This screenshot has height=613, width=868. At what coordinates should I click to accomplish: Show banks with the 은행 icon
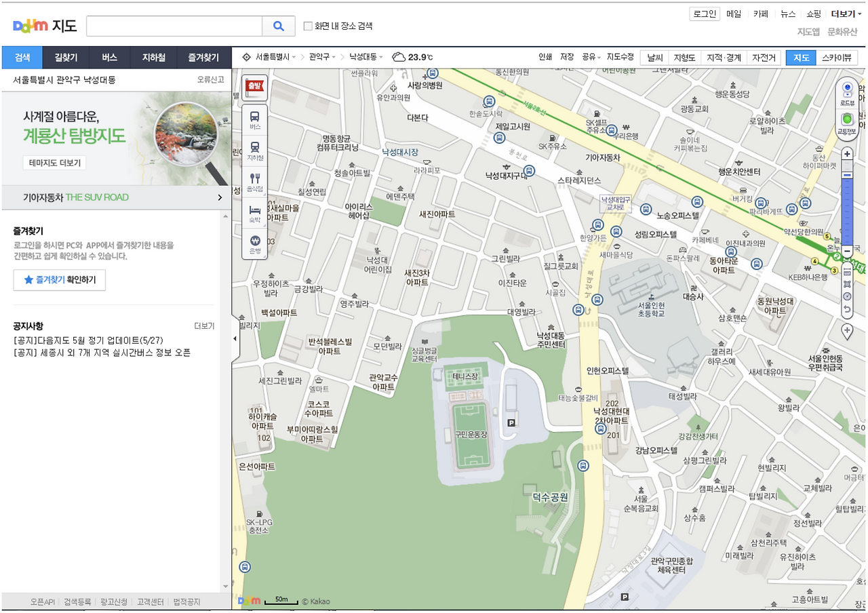click(x=255, y=245)
